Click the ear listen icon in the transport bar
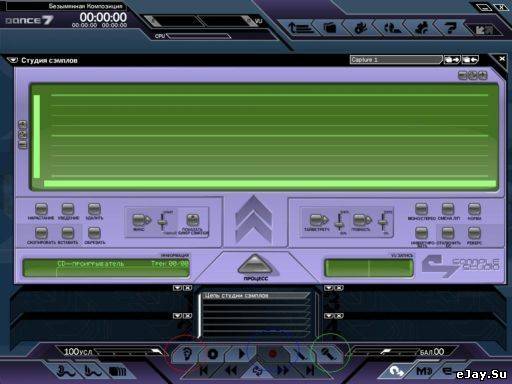Screen dimensions: 512x384 click(187, 353)
